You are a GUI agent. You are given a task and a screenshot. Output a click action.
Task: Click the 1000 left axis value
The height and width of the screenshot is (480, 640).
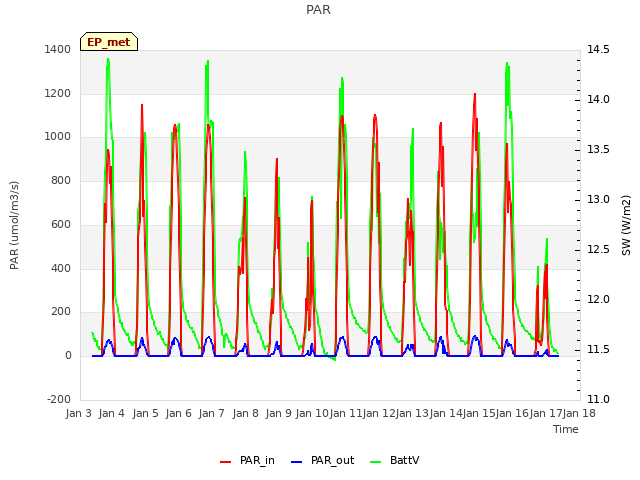pos(58,137)
